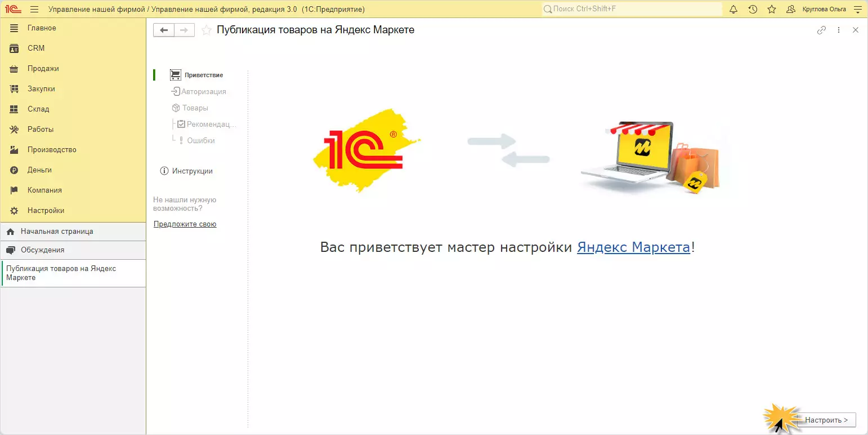Click the Главное section icon
Image resolution: width=868 pixels, height=435 pixels.
coord(15,28)
